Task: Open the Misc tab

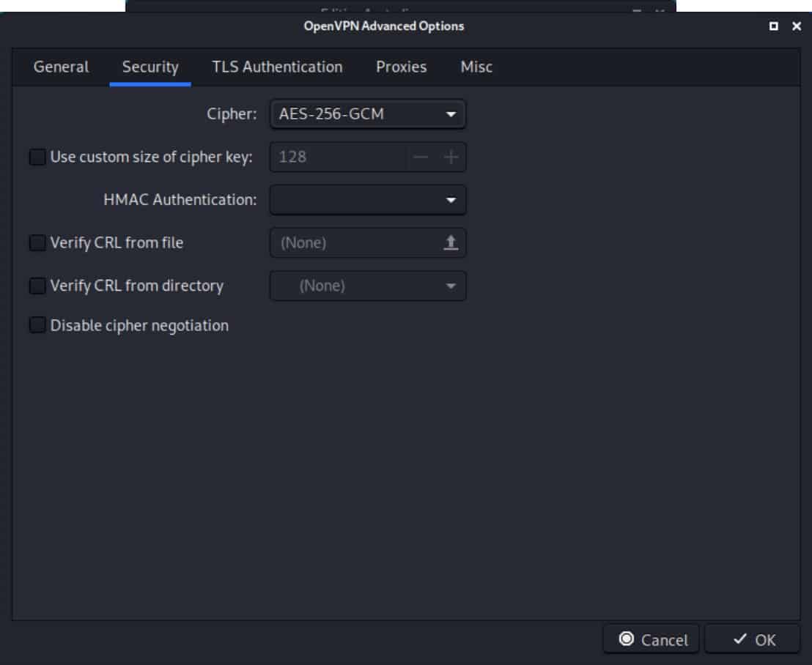Action: (476, 67)
